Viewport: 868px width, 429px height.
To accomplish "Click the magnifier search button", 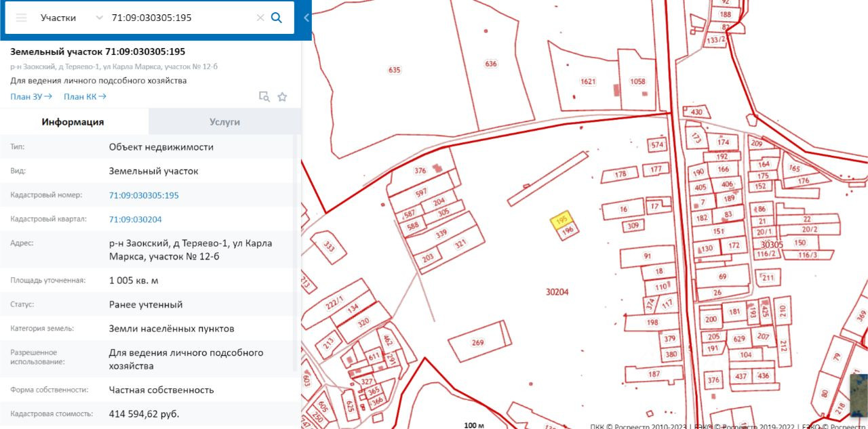I will [277, 18].
